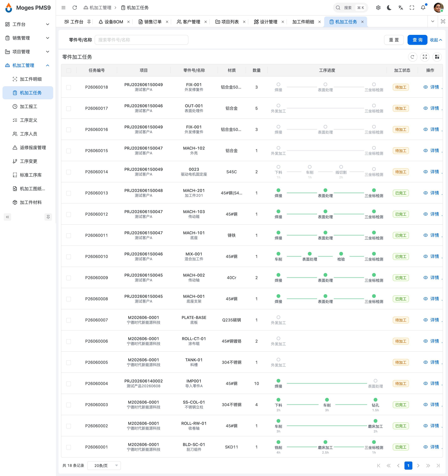The width and height of the screenshot is (448, 476).
Task: Expand table to fullscreen icon
Action: (425, 57)
